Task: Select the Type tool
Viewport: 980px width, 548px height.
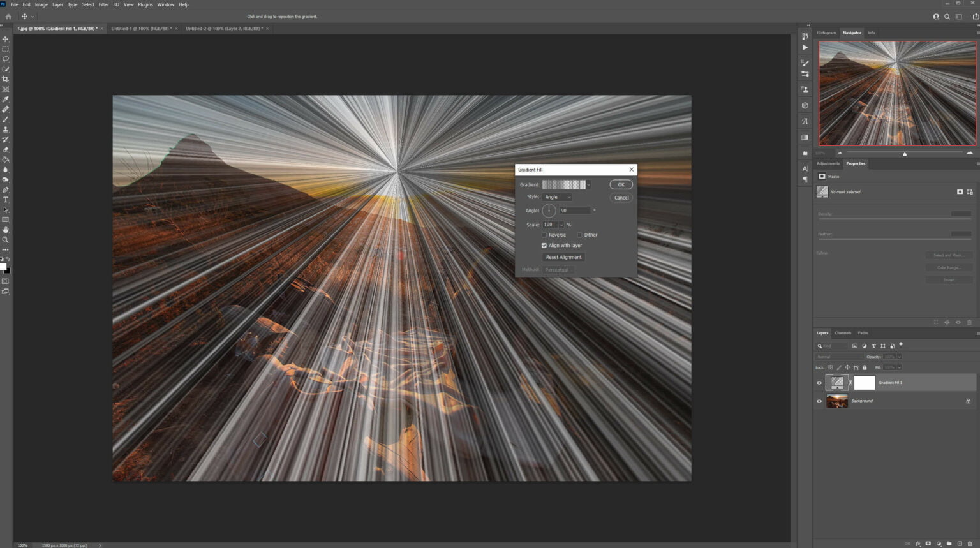Action: [x=6, y=200]
